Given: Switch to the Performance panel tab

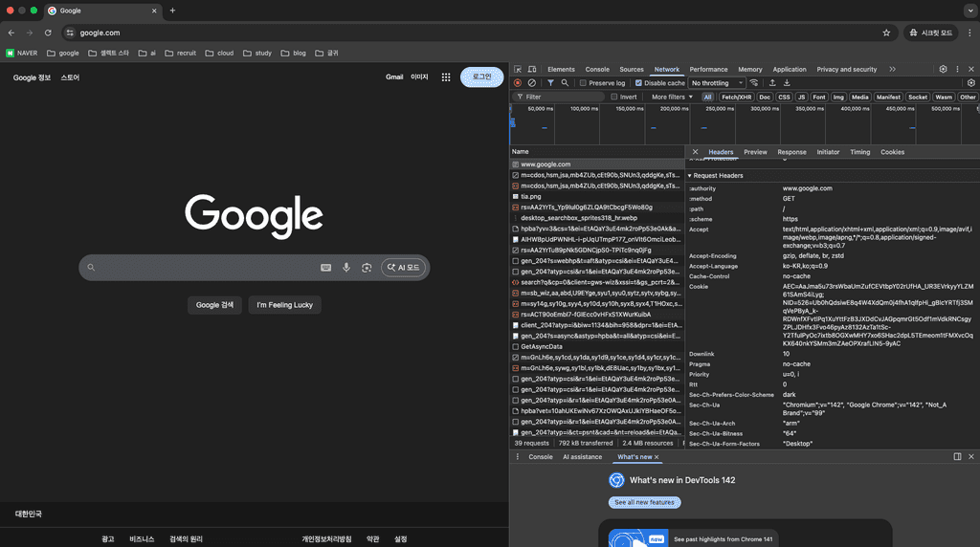Looking at the screenshot, I should point(708,70).
